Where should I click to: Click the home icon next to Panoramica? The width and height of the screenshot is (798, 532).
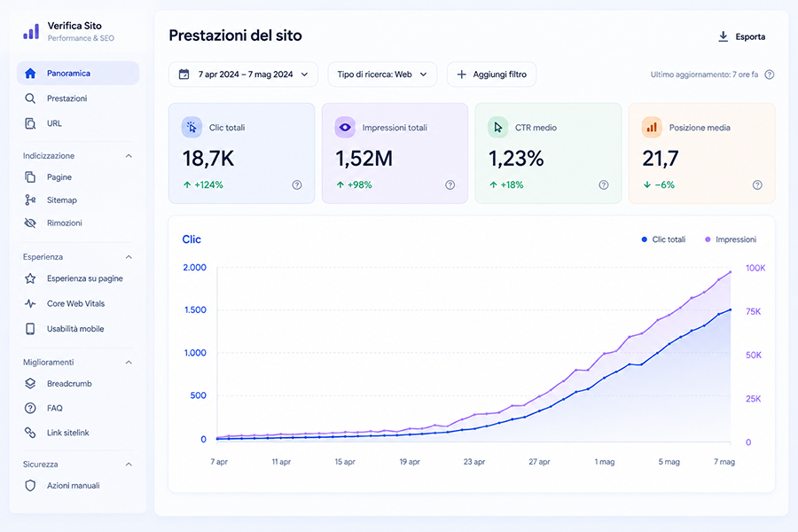[x=30, y=74]
